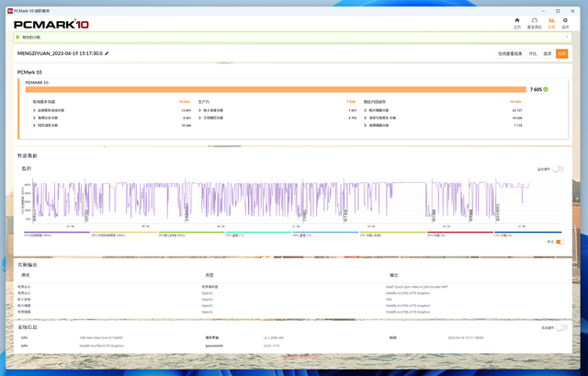This screenshot has width=588, height=376.
Task: Go to the Results icon
Action: [x=552, y=22]
